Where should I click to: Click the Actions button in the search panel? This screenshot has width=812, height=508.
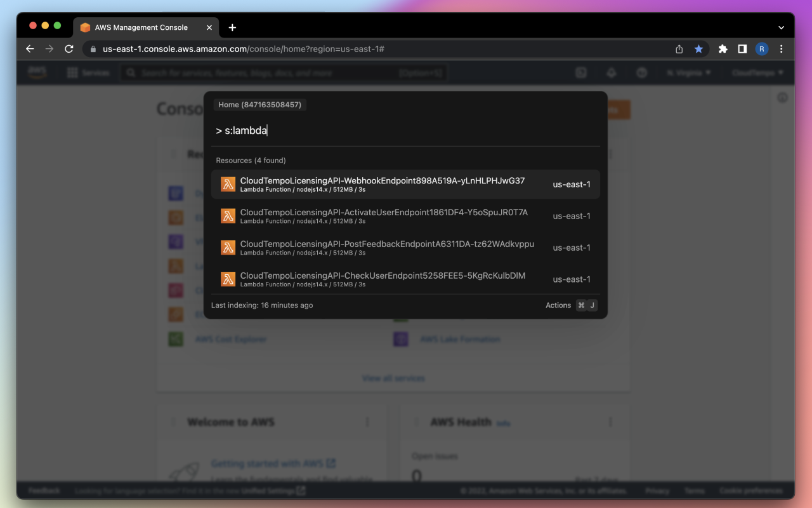tap(558, 305)
